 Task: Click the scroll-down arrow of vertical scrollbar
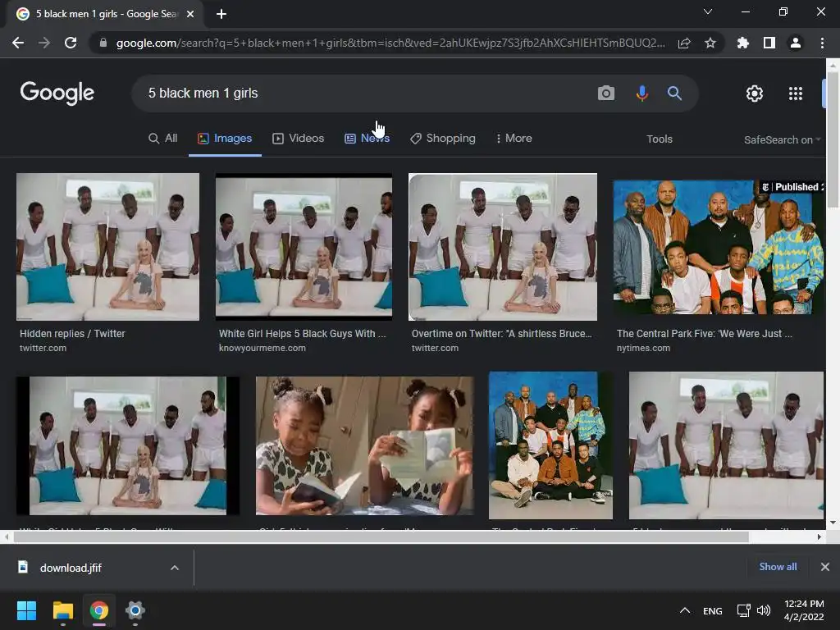833,523
